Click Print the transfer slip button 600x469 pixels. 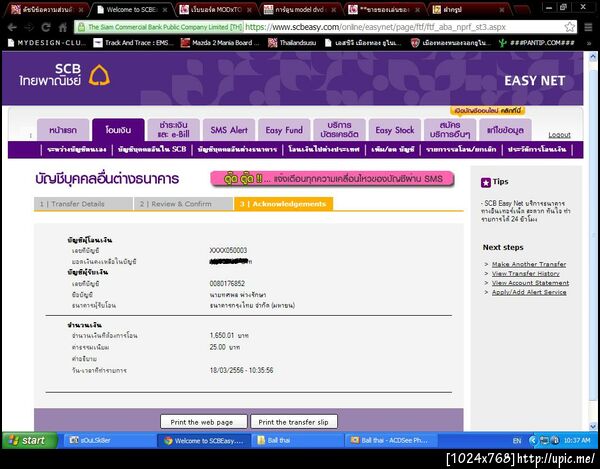(294, 422)
